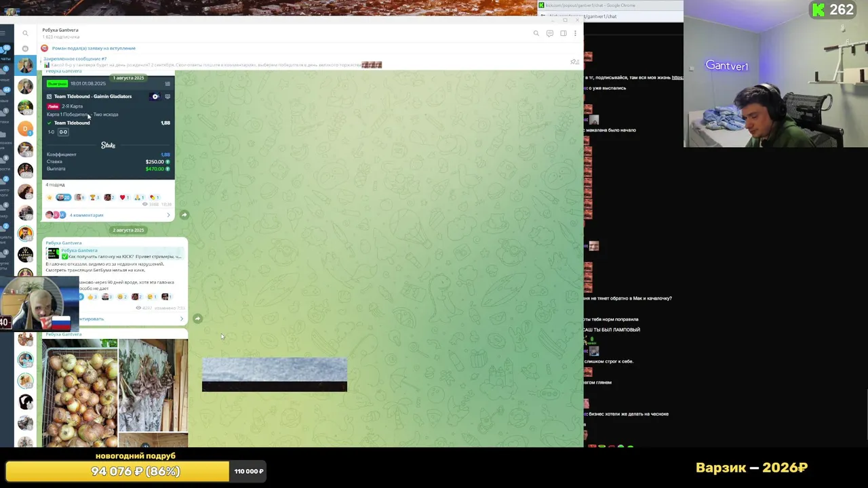Click the Kick favicon in Chrome titlebar
The height and width of the screenshot is (488, 868).
pyautogui.click(x=542, y=5)
